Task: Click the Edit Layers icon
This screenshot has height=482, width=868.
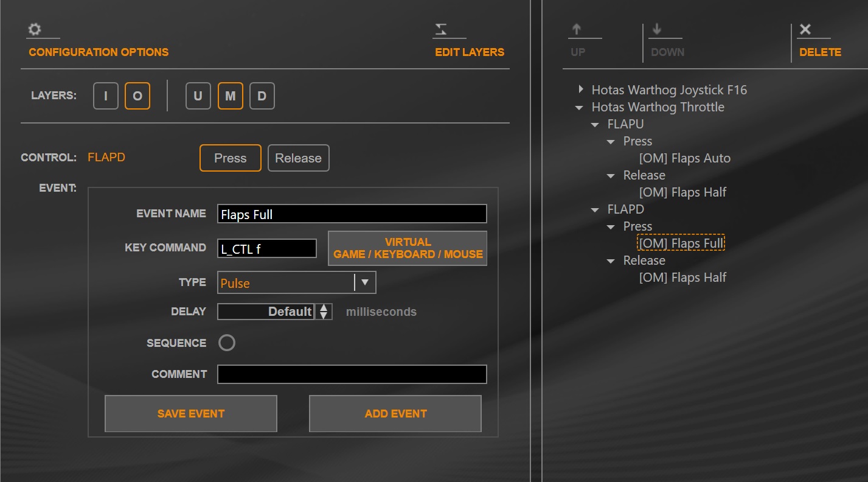Action: [441, 29]
